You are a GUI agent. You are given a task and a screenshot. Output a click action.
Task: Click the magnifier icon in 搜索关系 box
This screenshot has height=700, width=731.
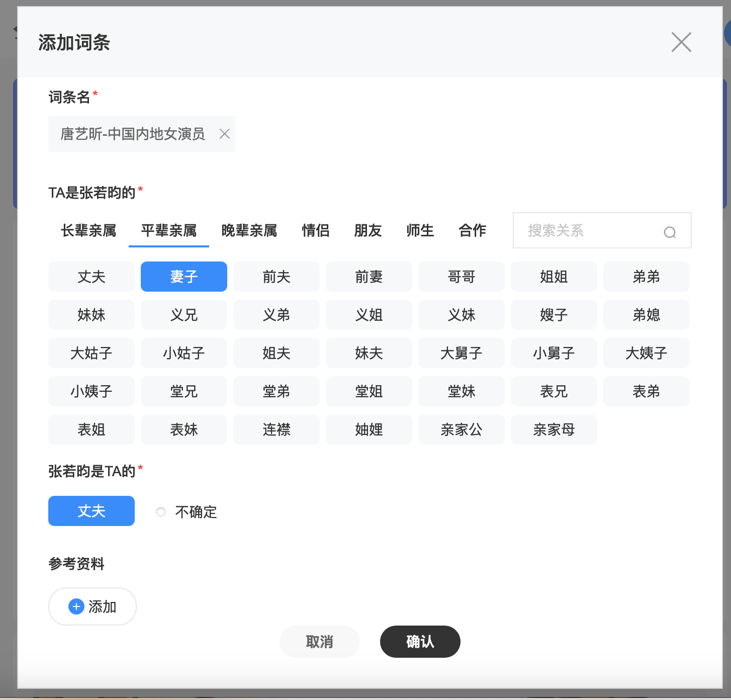coord(670,232)
